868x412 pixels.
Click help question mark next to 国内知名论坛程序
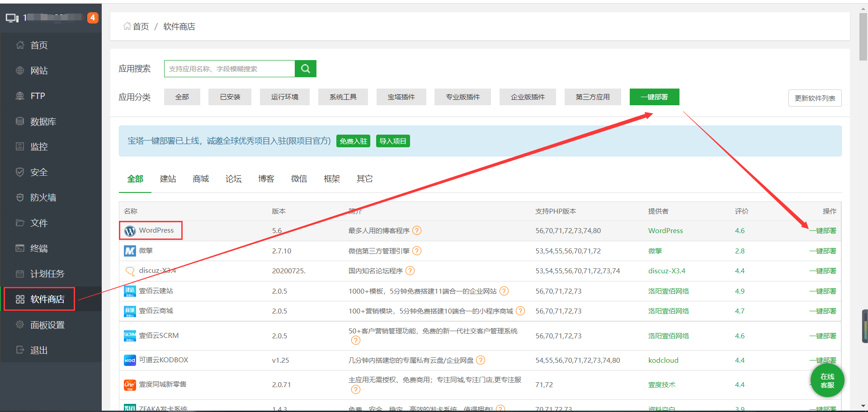tap(410, 271)
